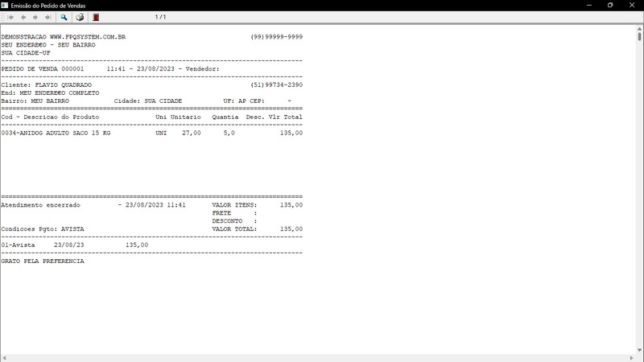Click the VALOR ITENS: label

(234, 205)
